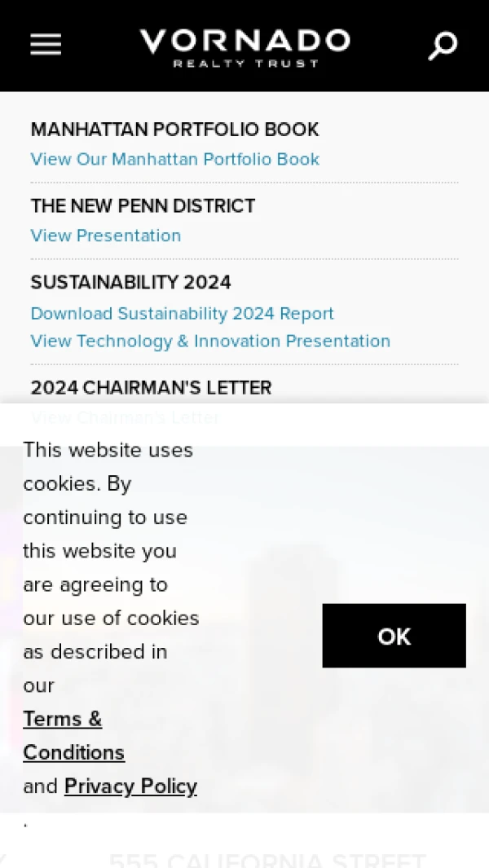Click the MANHATTAN PORTFOLIO BOOK heading

pyautogui.click(x=174, y=130)
